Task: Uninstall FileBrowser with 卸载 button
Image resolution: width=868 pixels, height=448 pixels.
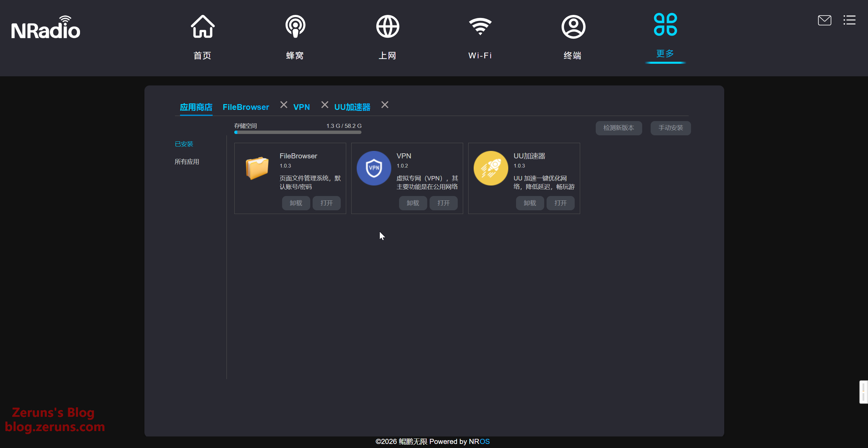Action: (296, 203)
